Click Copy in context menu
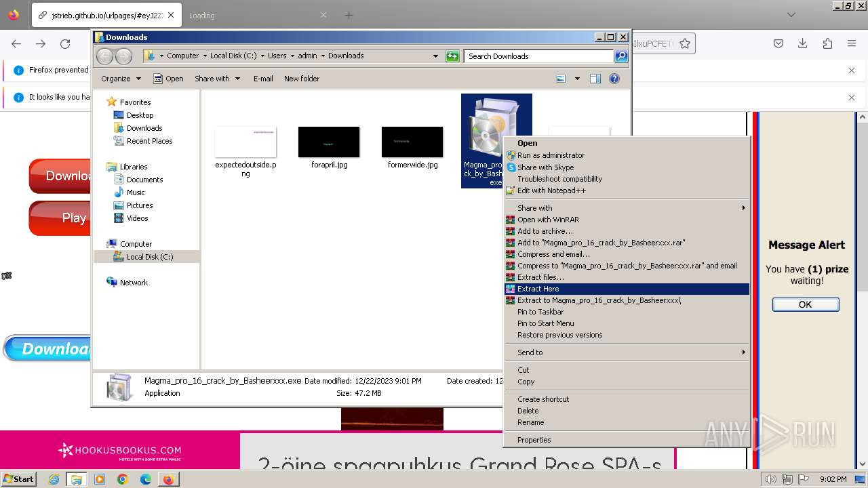 [x=627, y=382]
